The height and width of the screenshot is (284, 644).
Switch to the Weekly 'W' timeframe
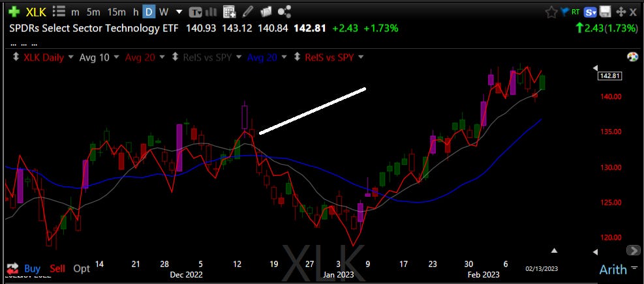[x=164, y=12]
